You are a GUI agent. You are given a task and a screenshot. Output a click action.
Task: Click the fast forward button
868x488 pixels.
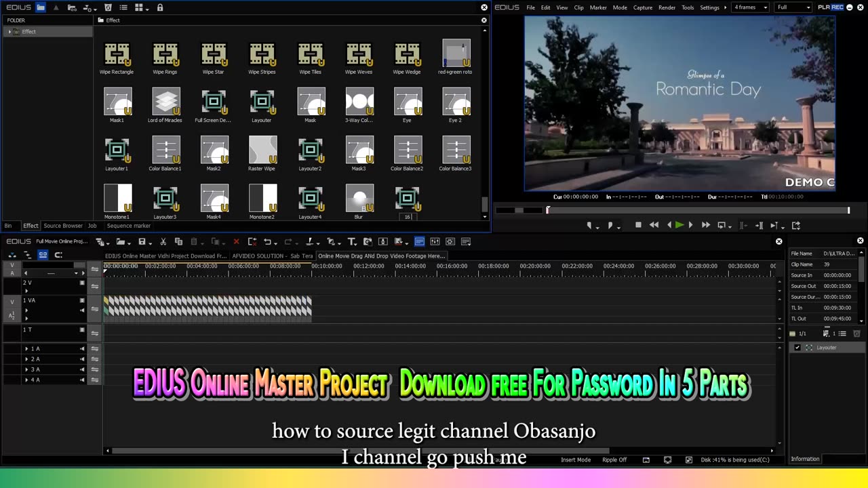(x=705, y=225)
